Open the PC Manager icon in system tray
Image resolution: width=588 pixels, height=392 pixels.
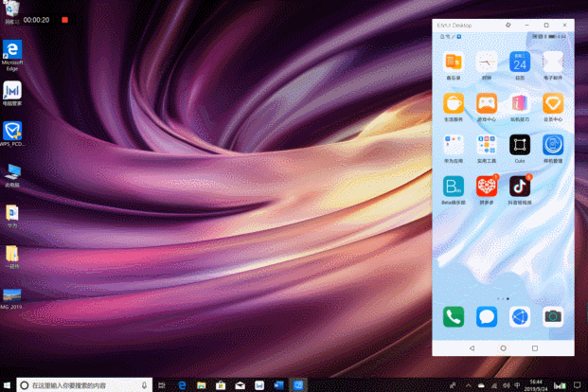pos(560,385)
